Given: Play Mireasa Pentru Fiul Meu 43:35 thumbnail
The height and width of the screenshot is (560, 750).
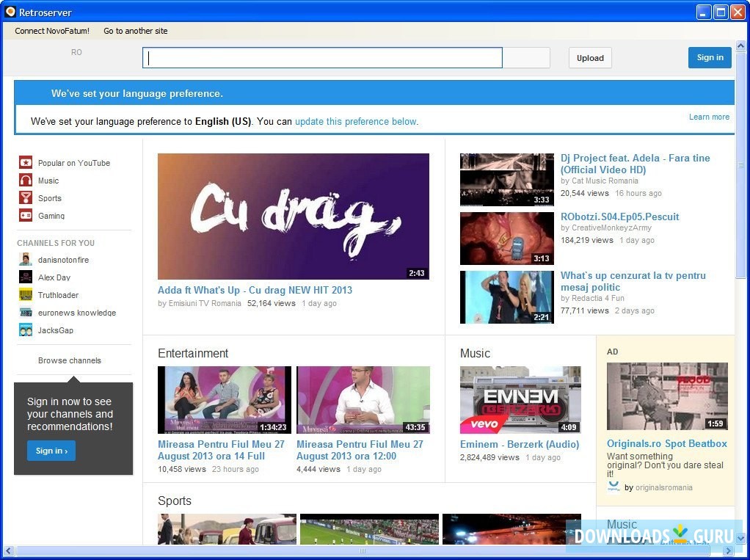Looking at the screenshot, I should click(x=363, y=400).
